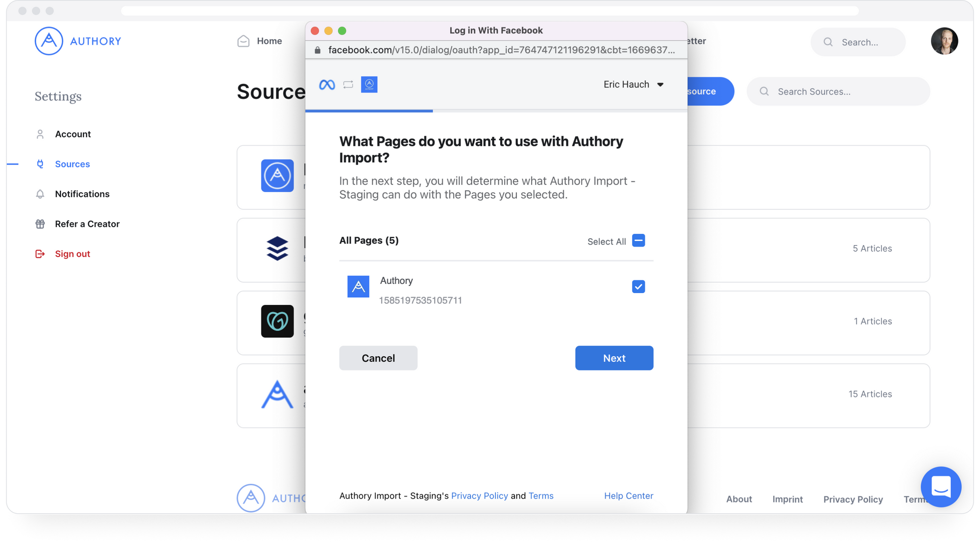Click the magnifier icon in top Search
This screenshot has height=548, width=980.
828,42
